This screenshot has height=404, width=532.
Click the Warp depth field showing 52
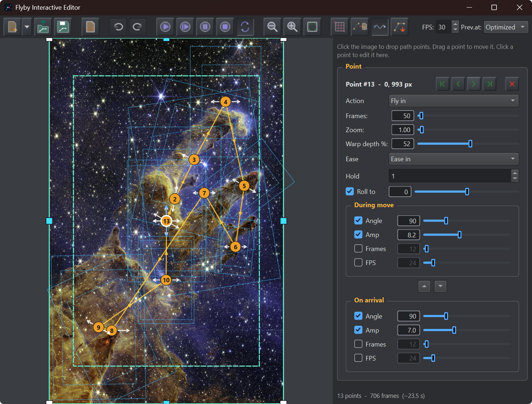403,144
